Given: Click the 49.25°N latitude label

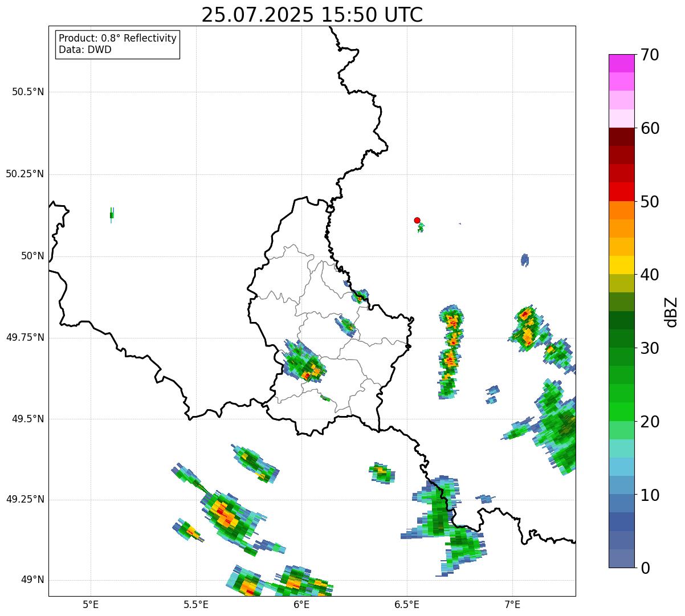Looking at the screenshot, I should click(25, 499).
